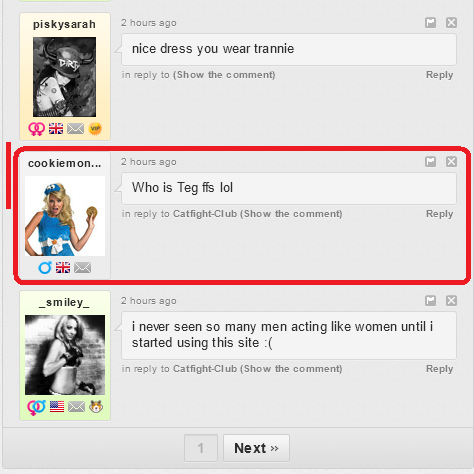Delete piskysarah's comment with X icon
Image resolution: width=474 pixels, height=474 pixels.
pyautogui.click(x=451, y=23)
